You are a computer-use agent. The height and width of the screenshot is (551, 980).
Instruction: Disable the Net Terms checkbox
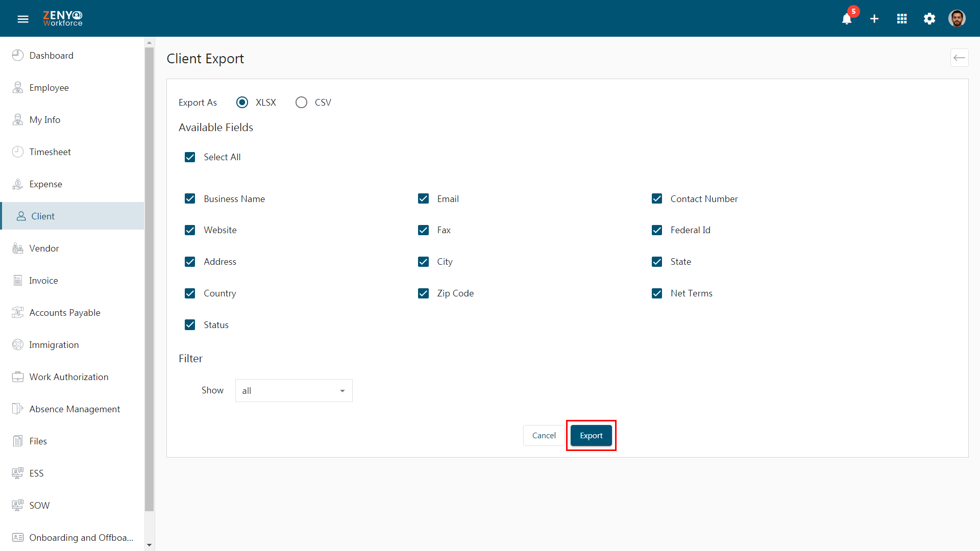657,293
